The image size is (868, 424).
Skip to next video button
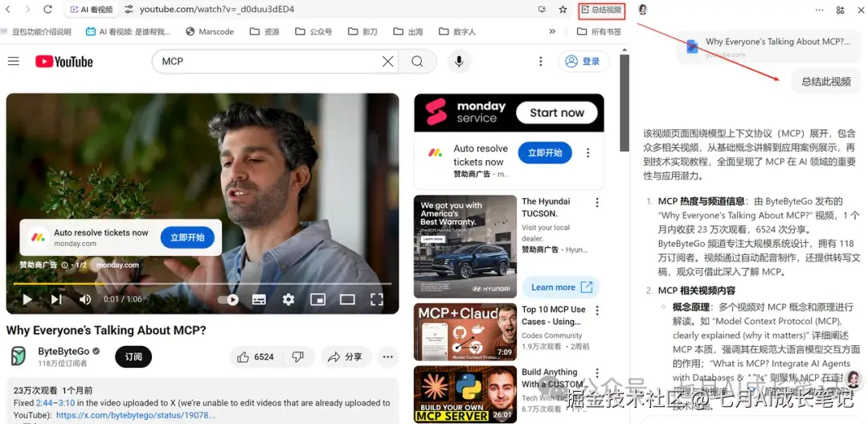[56, 300]
